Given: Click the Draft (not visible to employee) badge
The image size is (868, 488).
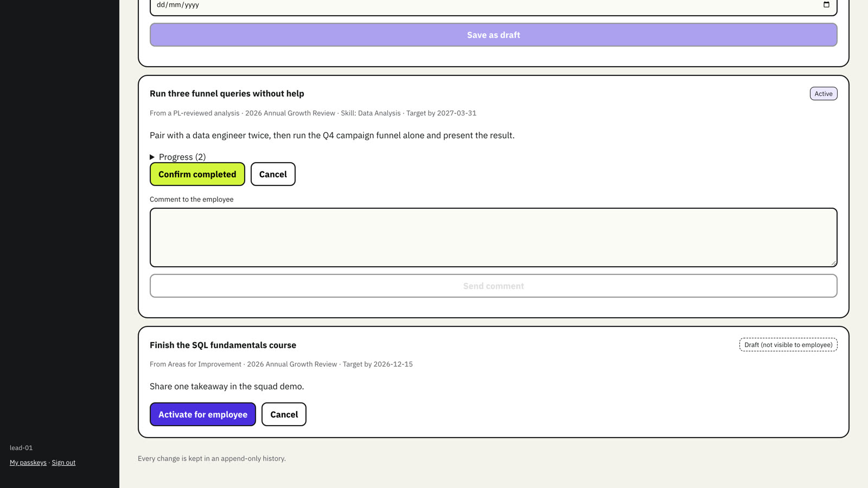Looking at the screenshot, I should (x=788, y=345).
